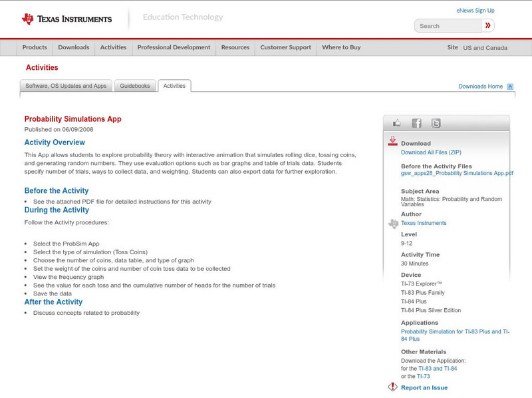Click 'Select the type of simulation' bullet
Viewport: 532px width, 398px height.
point(90,252)
